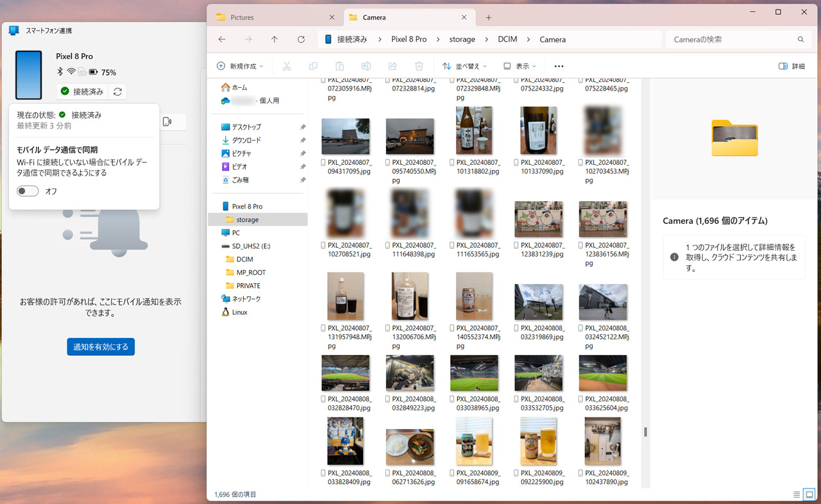Click the Copy icon in Explorer's toolbar
The width and height of the screenshot is (821, 504).
coord(313,66)
